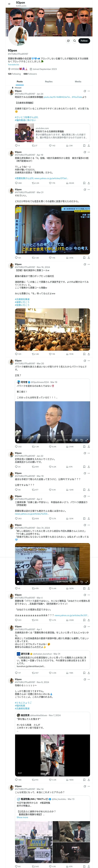
Task: Follow the 93pon account
Action: pos(84,41)
